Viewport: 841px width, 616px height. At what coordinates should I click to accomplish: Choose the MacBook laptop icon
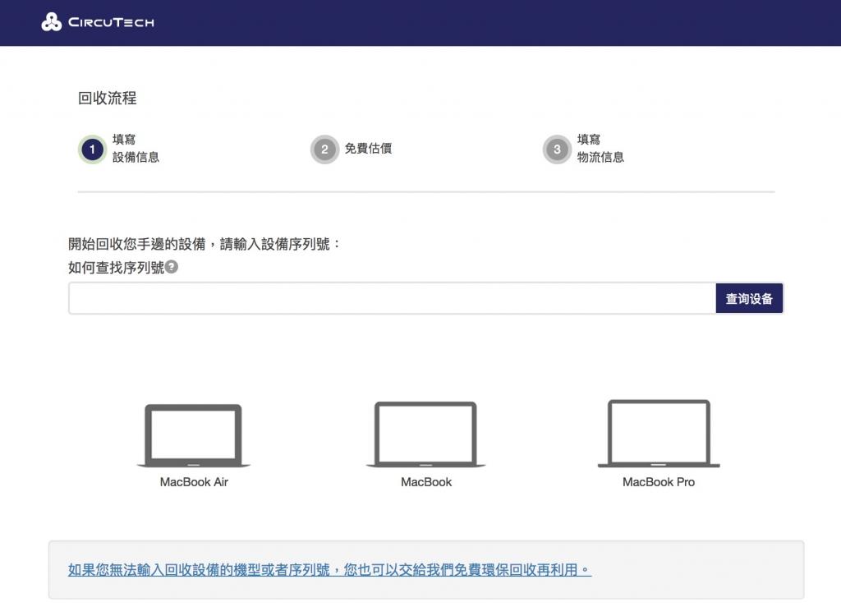[426, 434]
